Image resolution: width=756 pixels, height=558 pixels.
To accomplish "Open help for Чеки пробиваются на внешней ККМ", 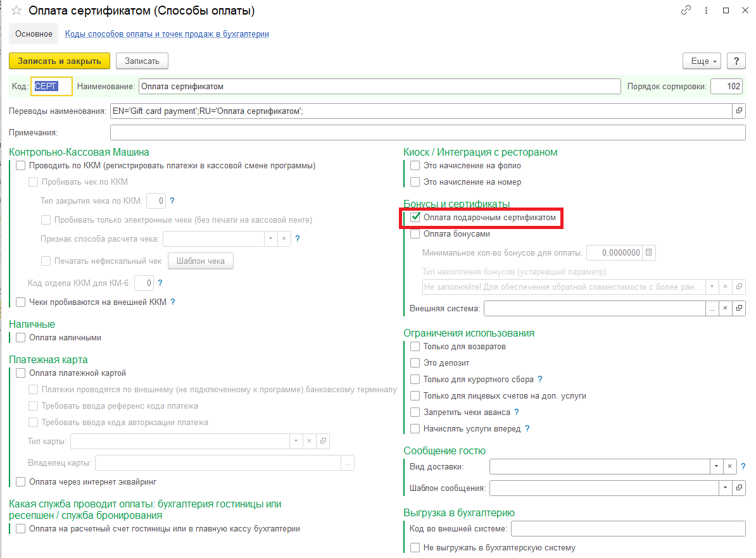I will tap(173, 302).
